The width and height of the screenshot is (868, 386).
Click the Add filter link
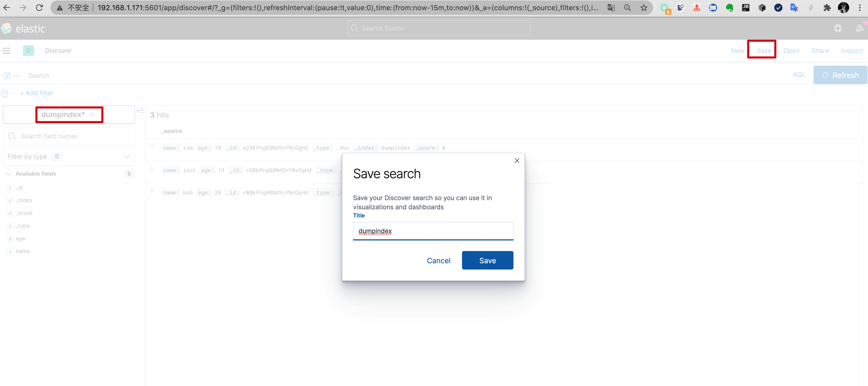pos(36,93)
